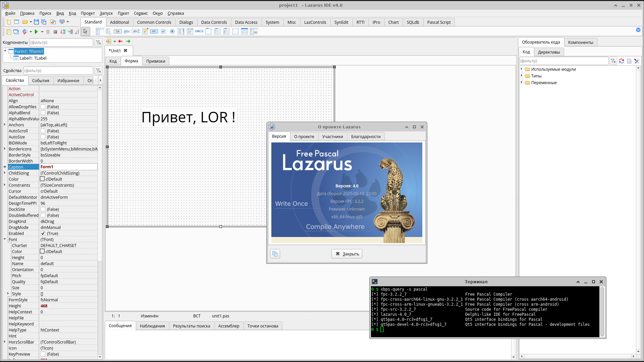This screenshot has width=644, height=362.
Task: Select the TMainMenu component in palette
Action: [x=99, y=32]
